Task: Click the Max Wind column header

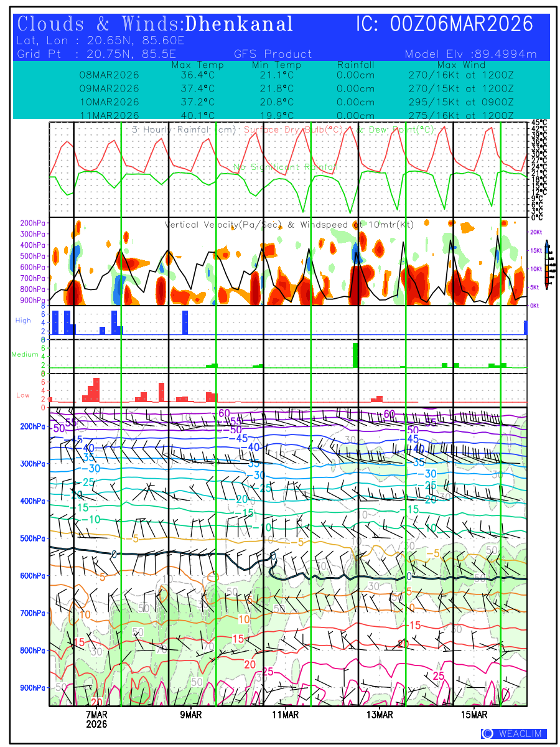Action: 460,65
